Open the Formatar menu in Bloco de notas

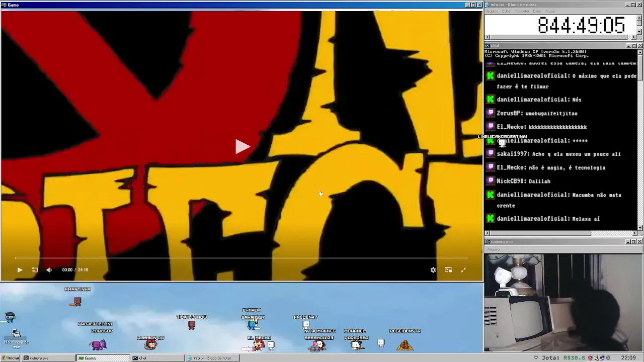point(522,11)
